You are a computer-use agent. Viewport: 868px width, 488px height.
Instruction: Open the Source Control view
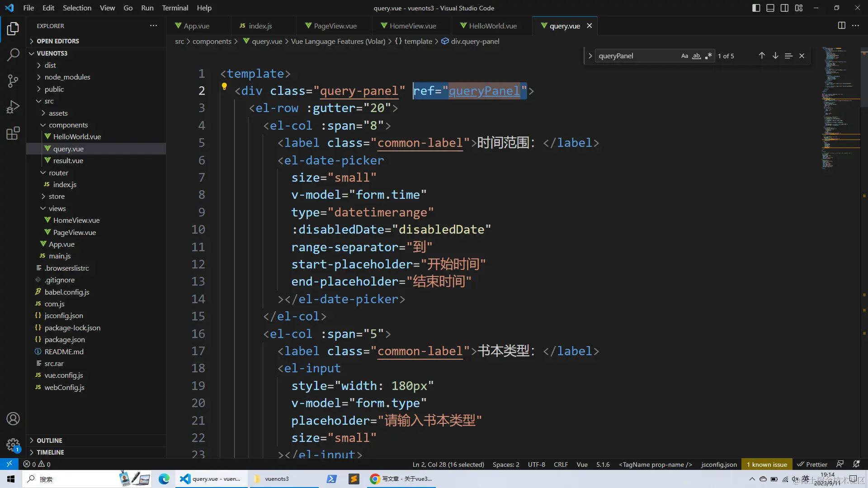tap(13, 81)
